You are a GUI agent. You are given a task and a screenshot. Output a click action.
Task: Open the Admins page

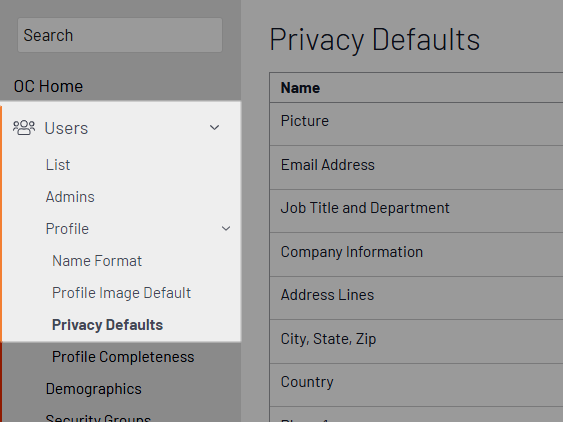(70, 197)
